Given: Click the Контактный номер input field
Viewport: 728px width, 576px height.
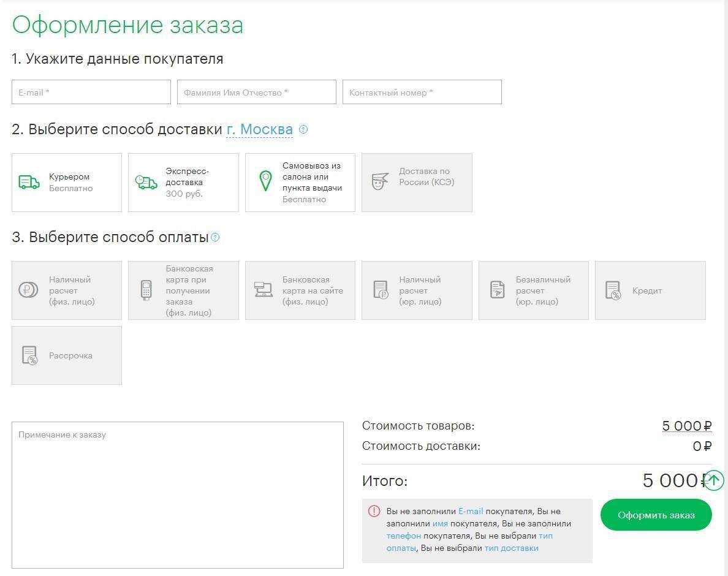Looking at the screenshot, I should (x=422, y=92).
